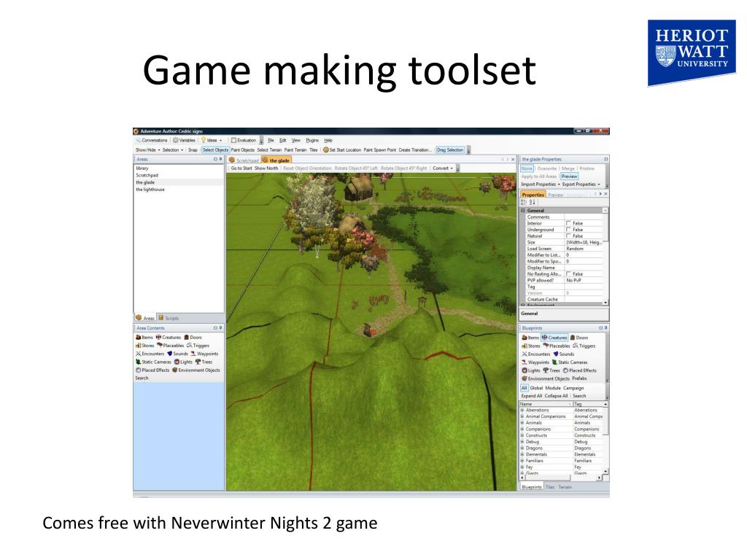Open the Show/Hide dropdown
Screen dimensions: 747x560
(x=147, y=150)
